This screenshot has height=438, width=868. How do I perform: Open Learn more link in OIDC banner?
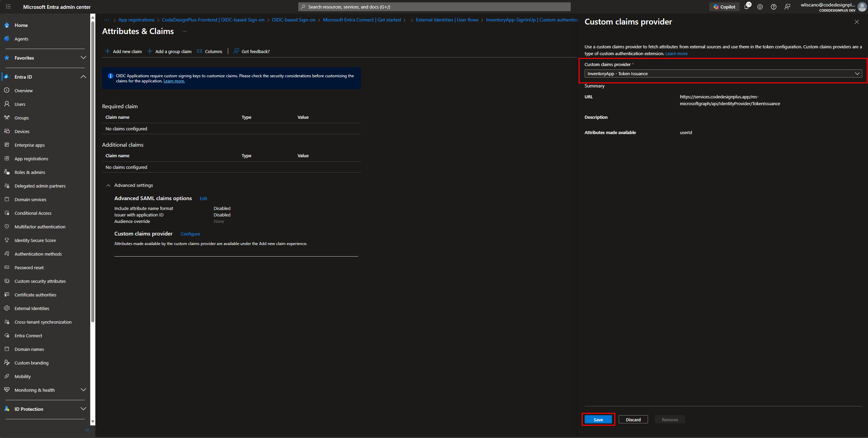point(174,81)
